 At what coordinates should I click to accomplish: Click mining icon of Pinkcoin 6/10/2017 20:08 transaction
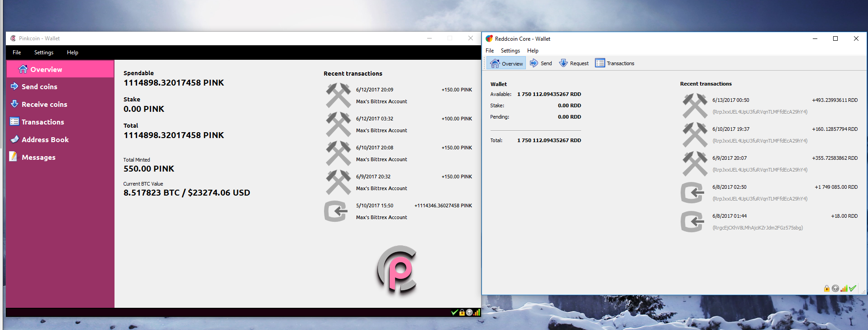338,153
